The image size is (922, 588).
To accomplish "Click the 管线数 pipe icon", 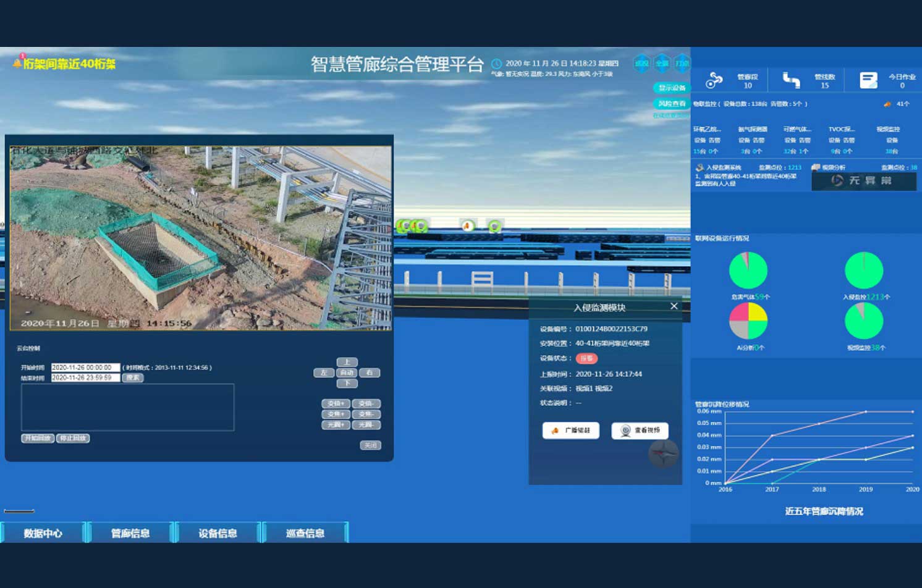I will pos(791,80).
